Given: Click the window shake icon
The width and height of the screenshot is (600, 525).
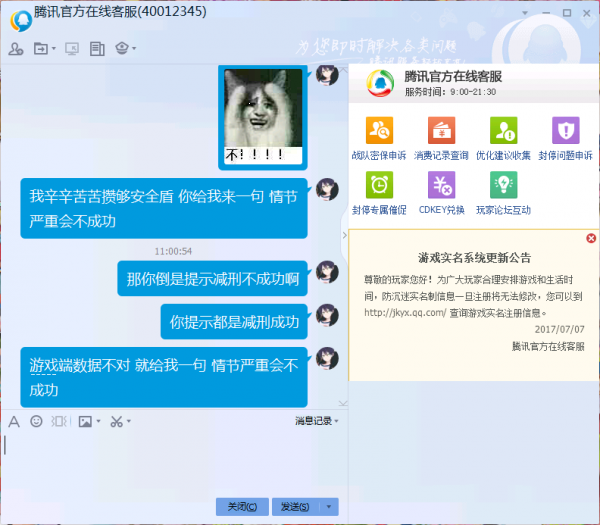Looking at the screenshot, I should 60,421.
